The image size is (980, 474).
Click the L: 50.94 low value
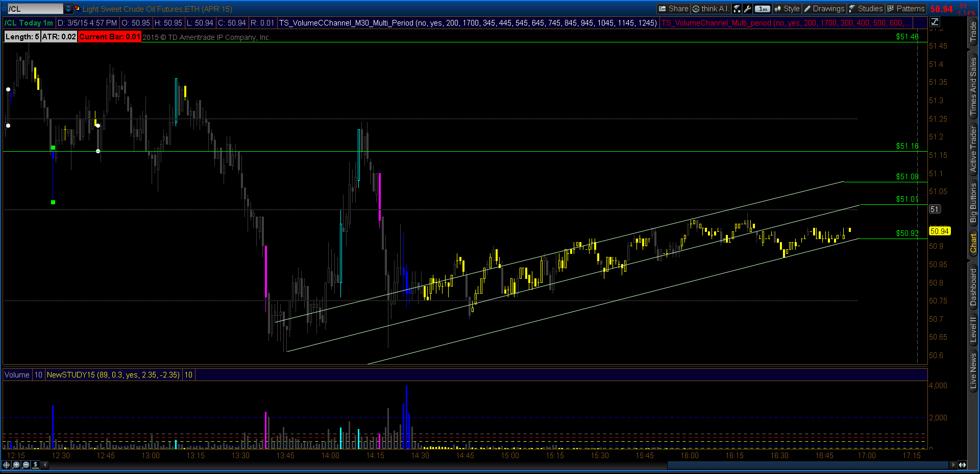[200, 23]
